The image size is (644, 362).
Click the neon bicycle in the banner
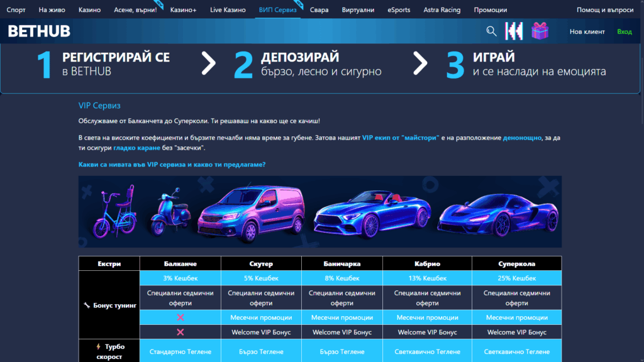[114, 214]
